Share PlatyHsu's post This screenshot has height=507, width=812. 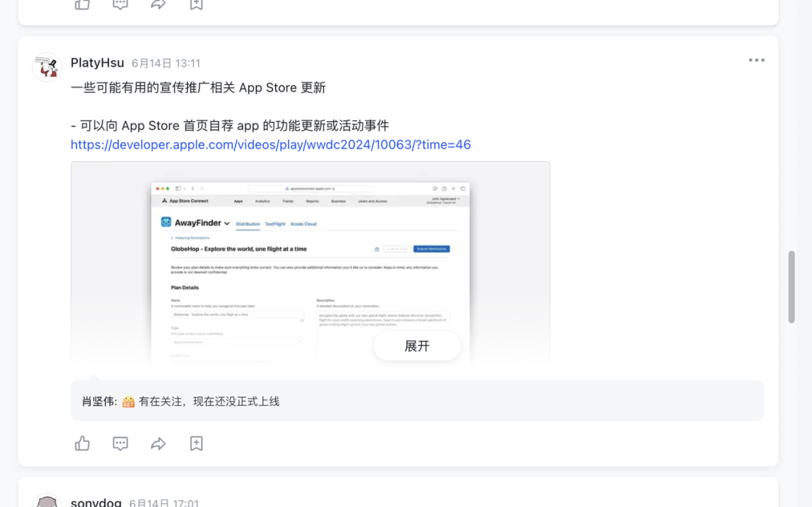coord(158,443)
